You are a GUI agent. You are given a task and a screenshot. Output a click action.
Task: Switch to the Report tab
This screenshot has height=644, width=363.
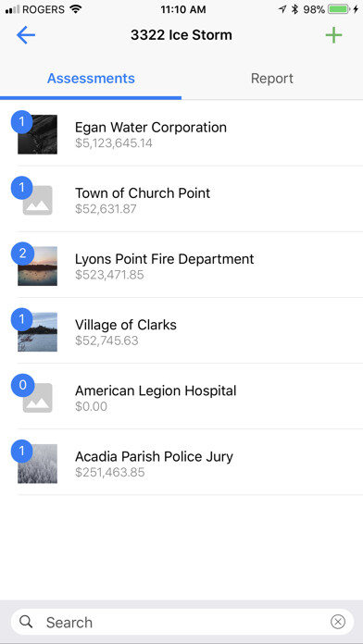coord(272,79)
